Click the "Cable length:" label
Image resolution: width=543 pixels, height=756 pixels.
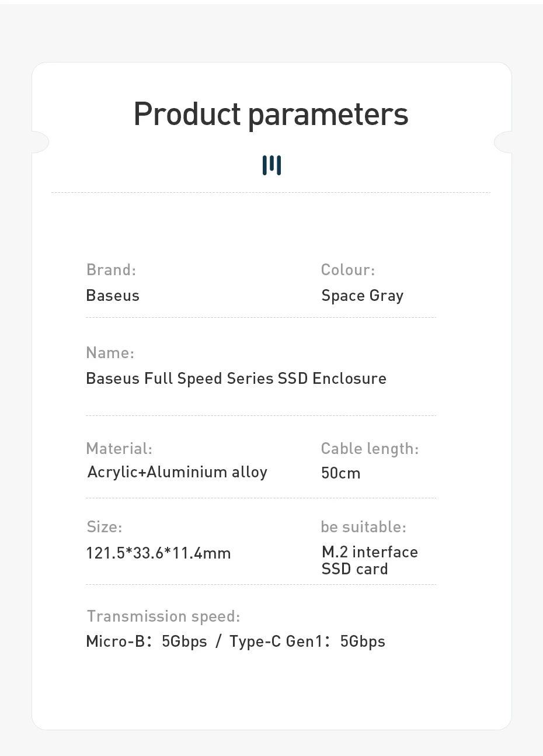pyautogui.click(x=370, y=449)
